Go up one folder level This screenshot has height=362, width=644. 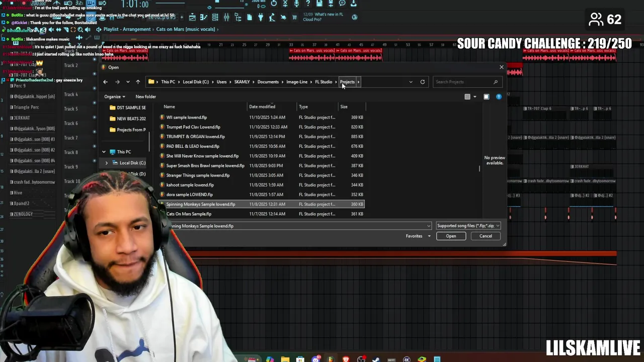pos(138,82)
